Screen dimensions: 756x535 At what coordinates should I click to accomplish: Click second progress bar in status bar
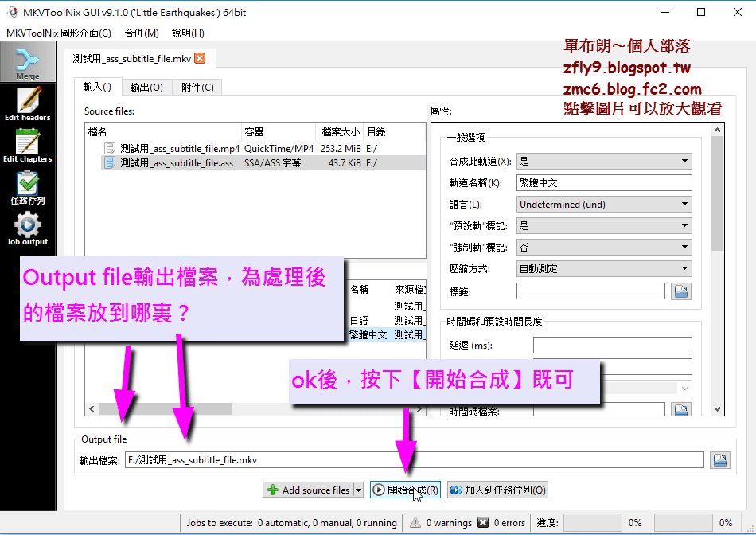click(684, 522)
